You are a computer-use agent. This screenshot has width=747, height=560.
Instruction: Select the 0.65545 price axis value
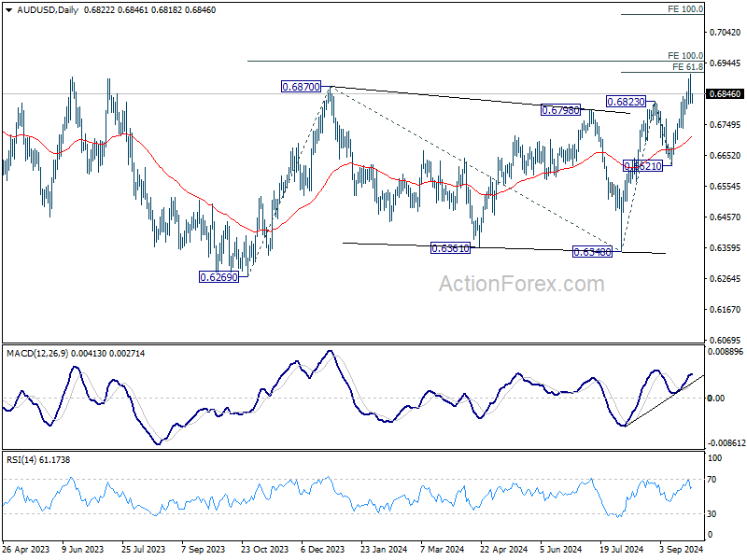point(726,186)
